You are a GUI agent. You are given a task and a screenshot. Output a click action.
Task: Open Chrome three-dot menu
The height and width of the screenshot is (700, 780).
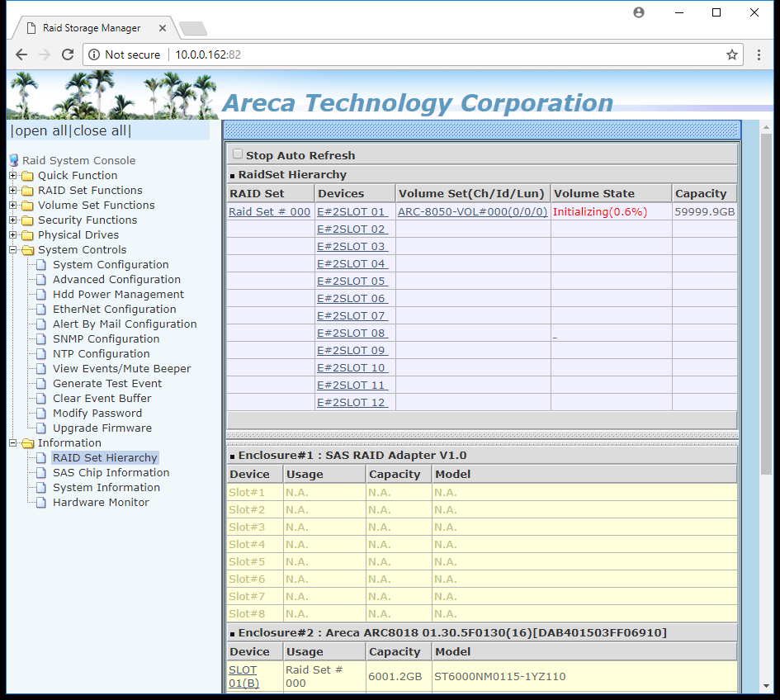click(759, 54)
